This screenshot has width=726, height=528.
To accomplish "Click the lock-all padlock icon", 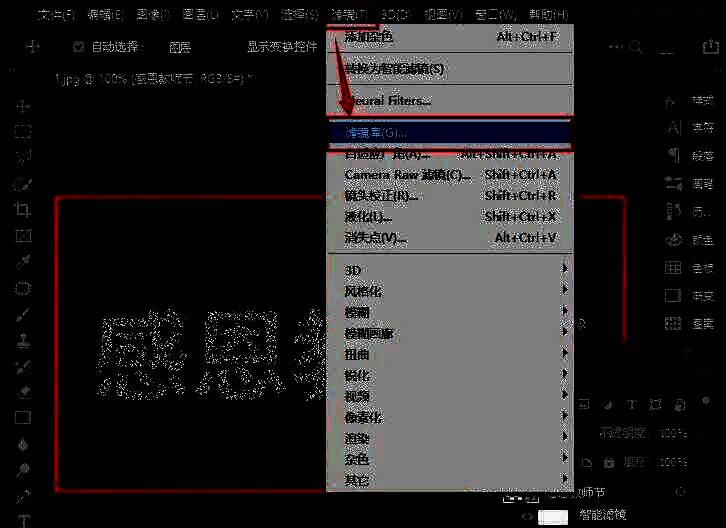I will click(x=609, y=463).
